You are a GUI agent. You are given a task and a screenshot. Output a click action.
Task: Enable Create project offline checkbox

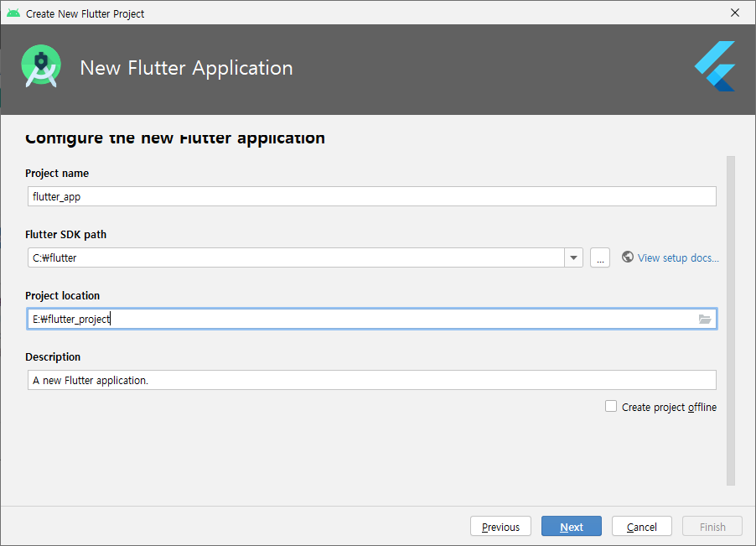pos(611,406)
